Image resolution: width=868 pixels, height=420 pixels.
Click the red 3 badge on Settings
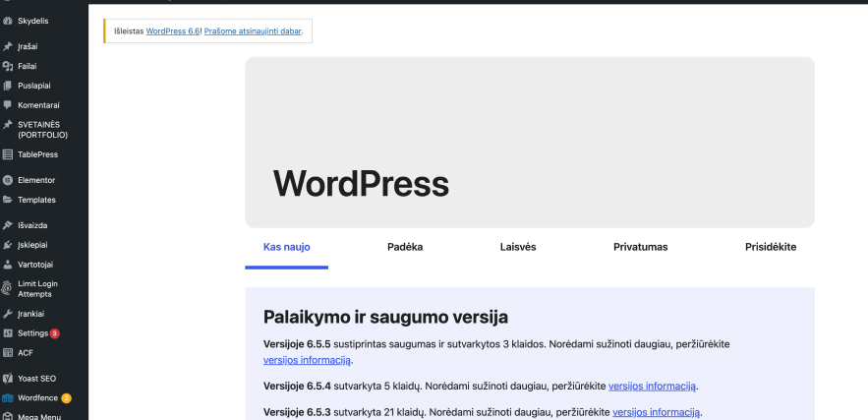pyautogui.click(x=55, y=333)
